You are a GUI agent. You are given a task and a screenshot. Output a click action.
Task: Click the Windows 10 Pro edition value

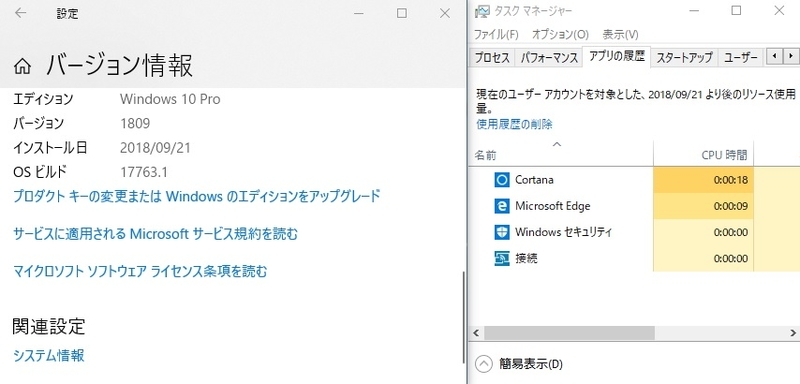coord(170,99)
